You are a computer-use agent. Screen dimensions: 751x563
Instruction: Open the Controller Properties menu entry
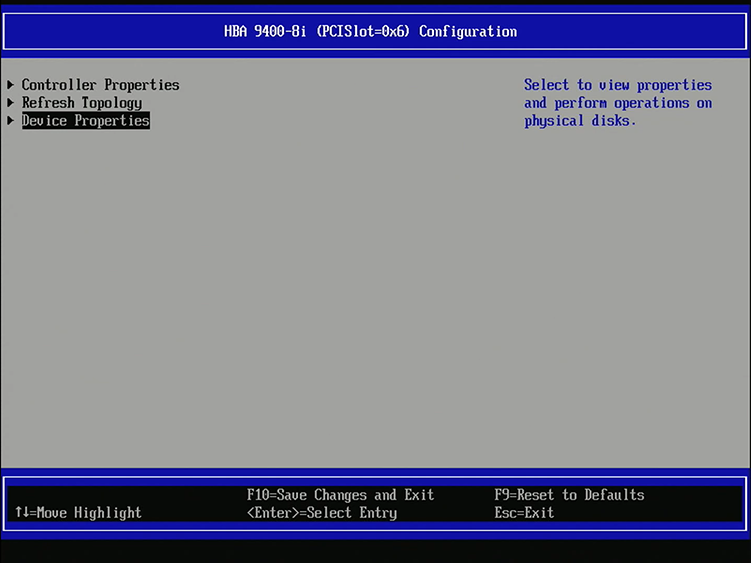pos(101,85)
